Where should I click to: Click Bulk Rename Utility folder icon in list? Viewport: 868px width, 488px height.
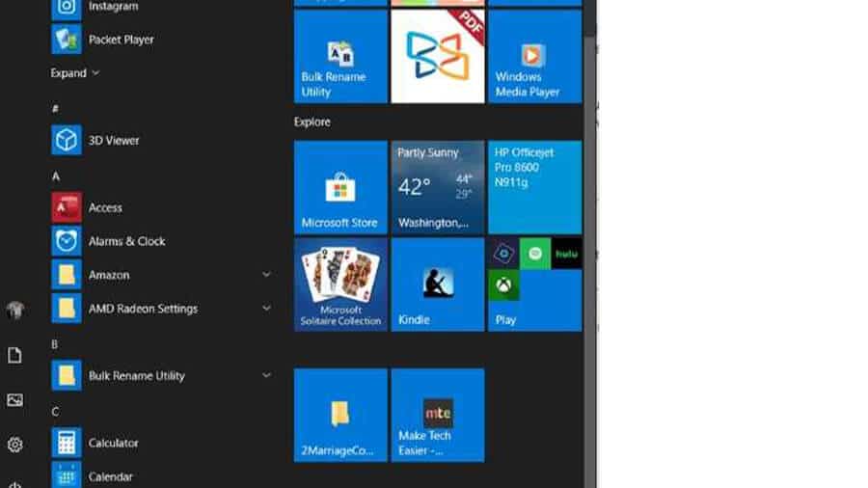(67, 375)
